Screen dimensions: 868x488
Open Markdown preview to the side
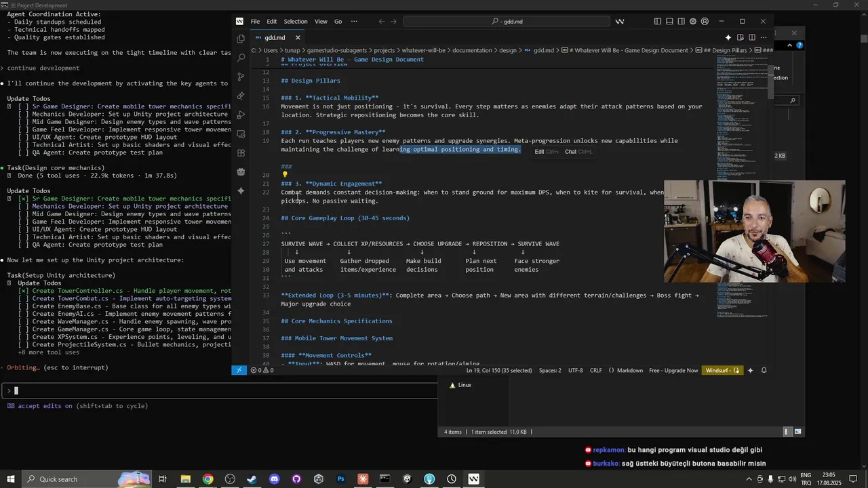pos(741,37)
